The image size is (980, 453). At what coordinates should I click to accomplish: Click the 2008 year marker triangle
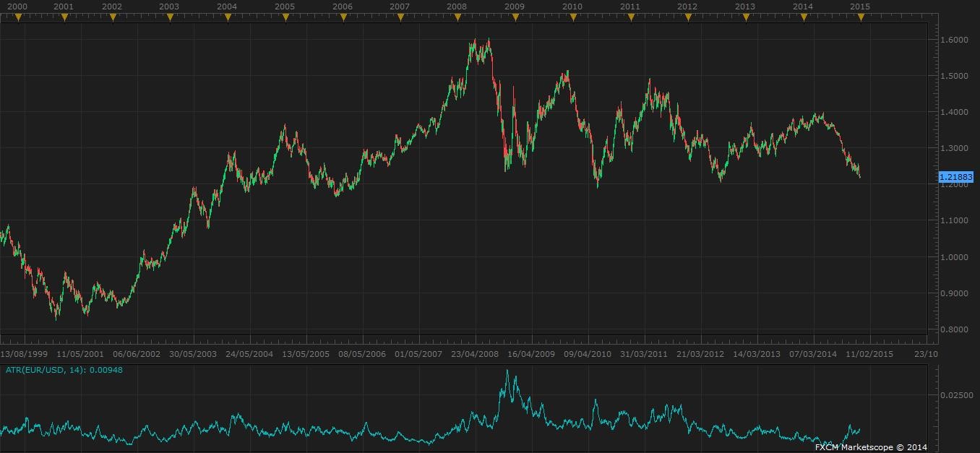[457, 17]
